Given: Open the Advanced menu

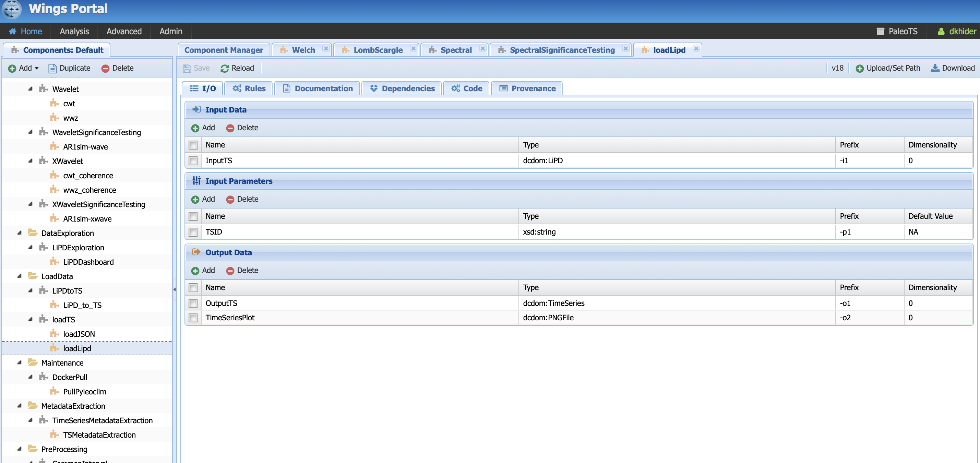Looking at the screenshot, I should pyautogui.click(x=124, y=31).
